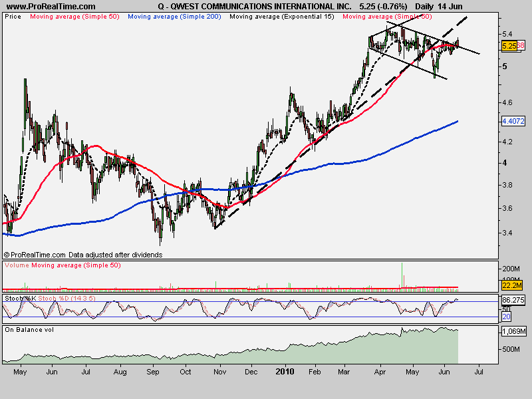The width and height of the screenshot is (532, 399).
Task: Click the 500M on-balance volume axis label
Action: [x=511, y=349]
